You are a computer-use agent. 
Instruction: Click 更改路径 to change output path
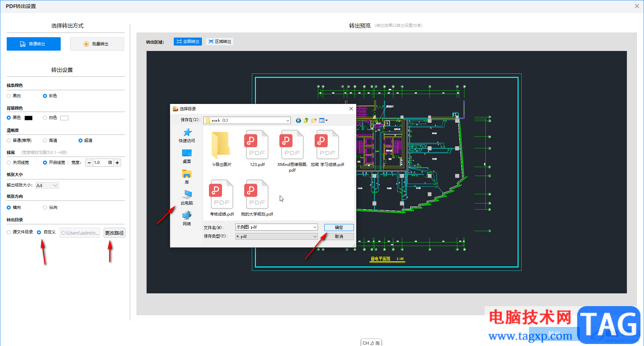114,233
